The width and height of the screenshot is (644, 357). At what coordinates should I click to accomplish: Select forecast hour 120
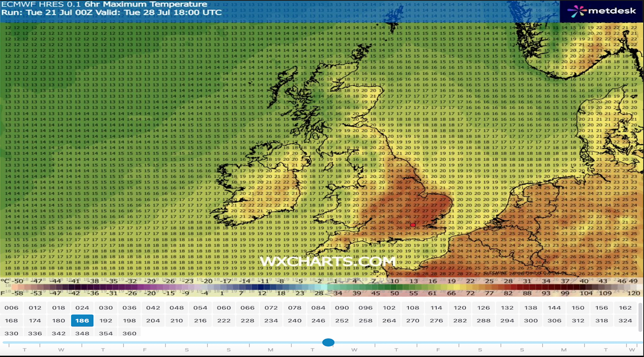tap(460, 308)
